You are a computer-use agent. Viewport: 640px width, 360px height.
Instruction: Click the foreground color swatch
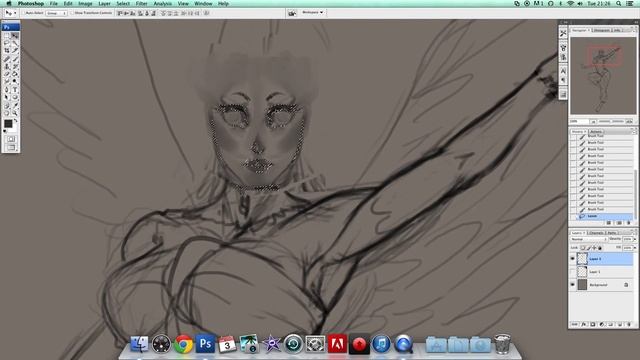coord(8,123)
